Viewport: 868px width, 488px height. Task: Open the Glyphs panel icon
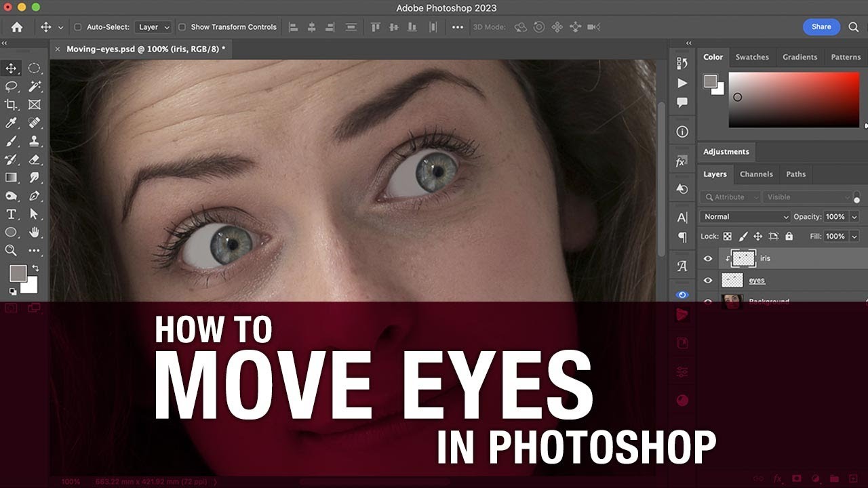(682, 266)
